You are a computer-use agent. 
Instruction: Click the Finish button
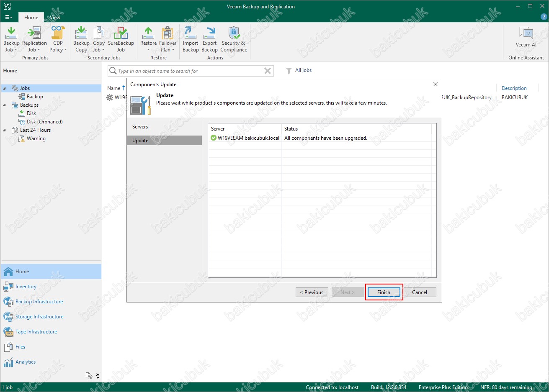point(384,292)
